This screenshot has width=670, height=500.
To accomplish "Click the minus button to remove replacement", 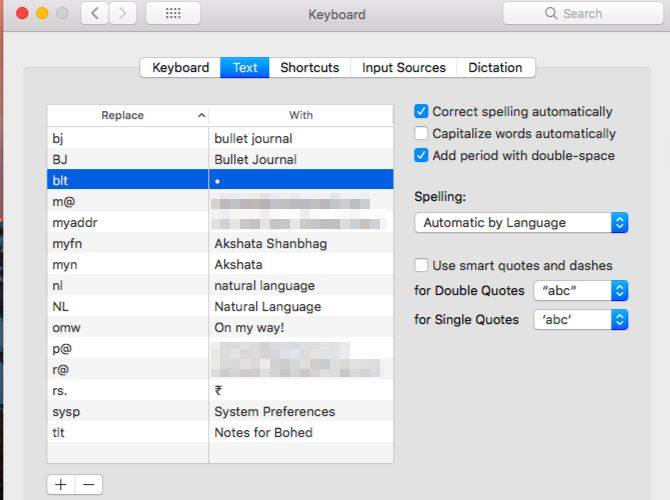I will coord(88,484).
